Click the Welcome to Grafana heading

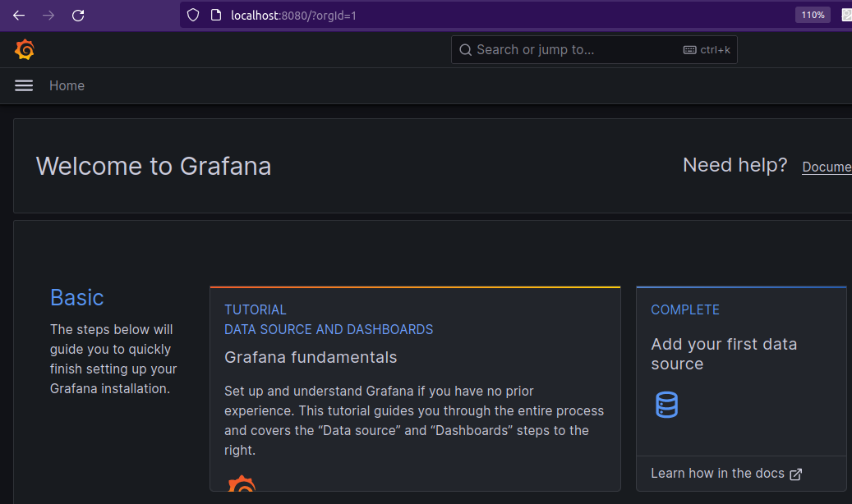[x=154, y=166]
